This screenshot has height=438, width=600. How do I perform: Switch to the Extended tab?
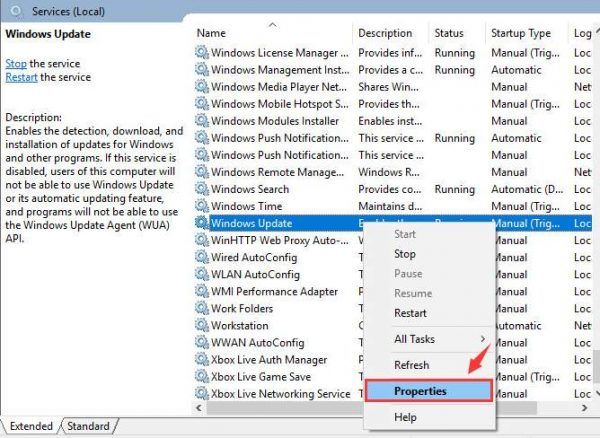pos(31,426)
